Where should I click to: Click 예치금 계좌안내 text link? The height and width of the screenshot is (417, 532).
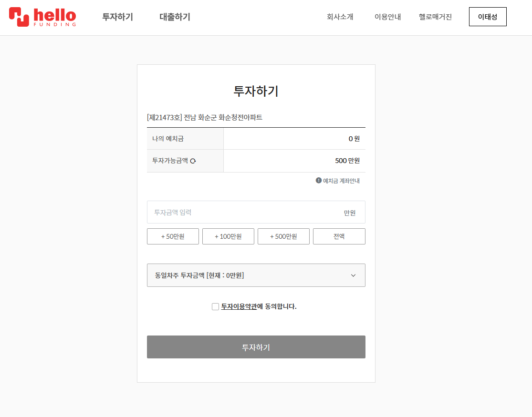tap(341, 181)
